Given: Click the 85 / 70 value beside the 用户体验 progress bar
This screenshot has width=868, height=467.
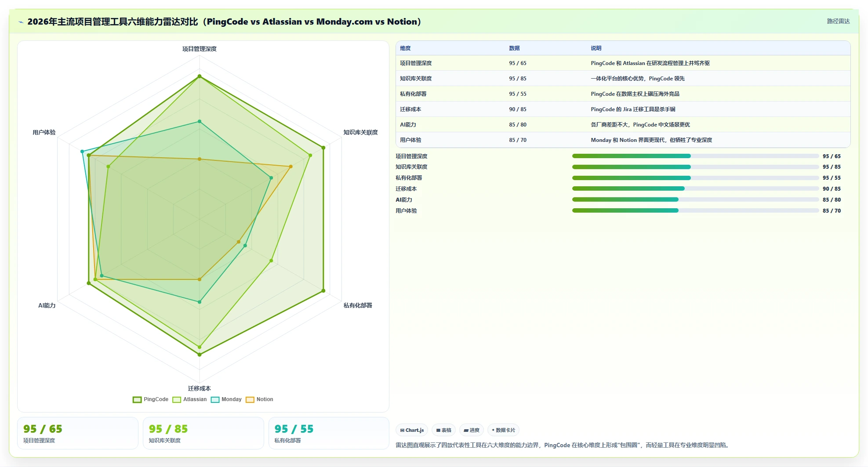Looking at the screenshot, I should [x=832, y=211].
